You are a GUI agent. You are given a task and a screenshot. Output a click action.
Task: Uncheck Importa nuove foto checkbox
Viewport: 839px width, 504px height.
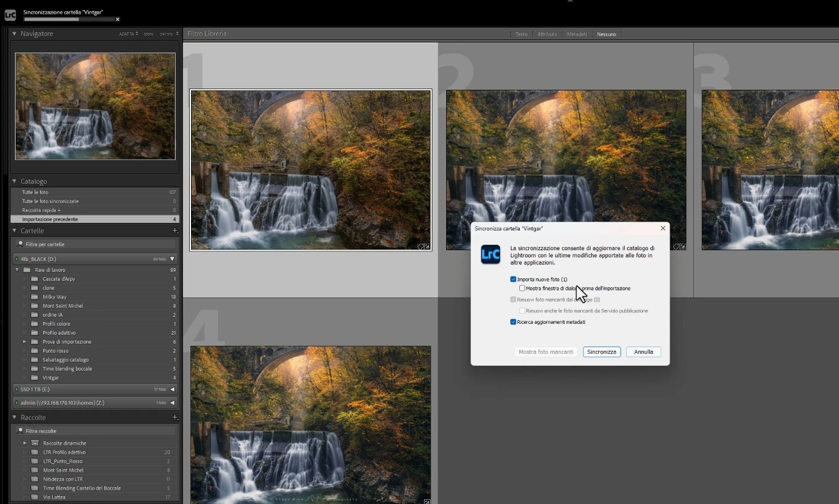[513, 279]
